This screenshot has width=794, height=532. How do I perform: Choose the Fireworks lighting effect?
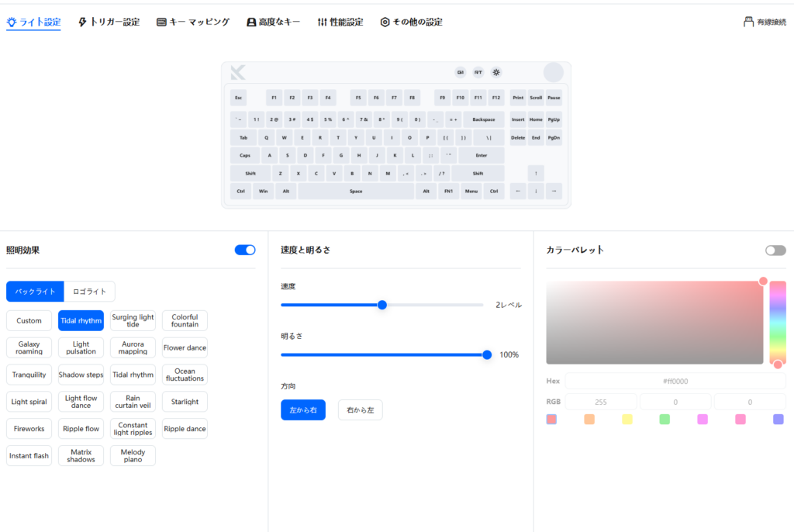pos(29,429)
